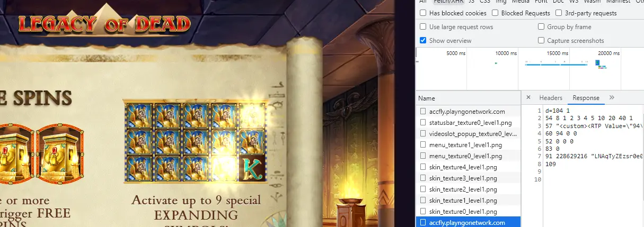Uncheck Show overview

[423, 41]
